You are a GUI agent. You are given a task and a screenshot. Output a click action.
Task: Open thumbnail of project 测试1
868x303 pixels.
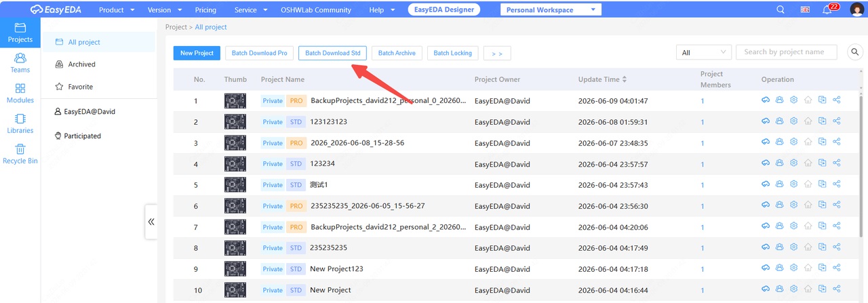click(235, 185)
